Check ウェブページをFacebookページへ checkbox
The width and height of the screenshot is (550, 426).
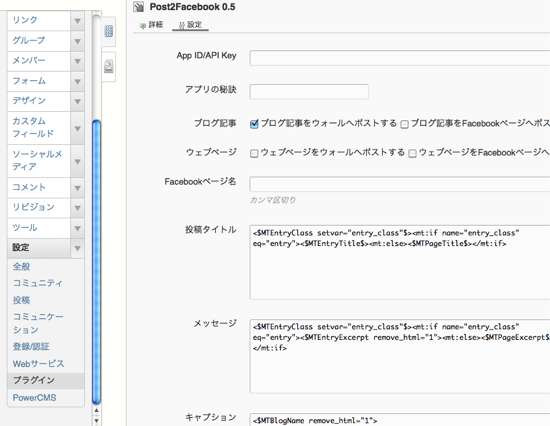(x=412, y=153)
